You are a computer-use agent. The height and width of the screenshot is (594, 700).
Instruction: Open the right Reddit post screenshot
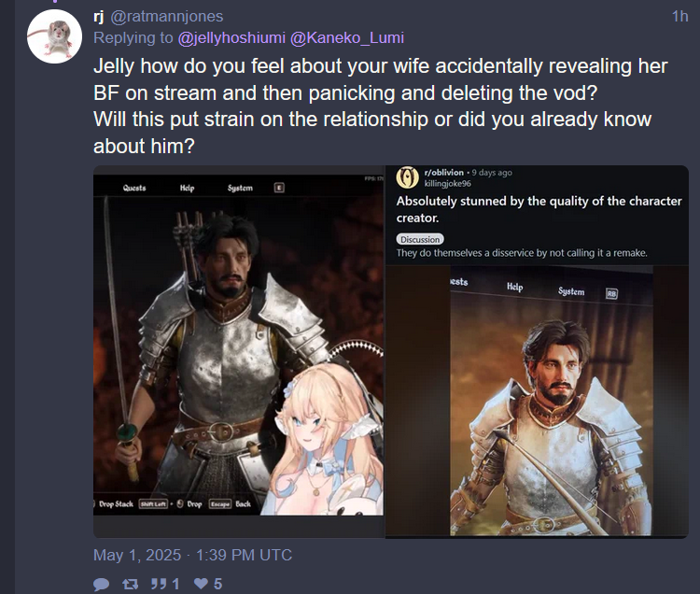tap(537, 351)
